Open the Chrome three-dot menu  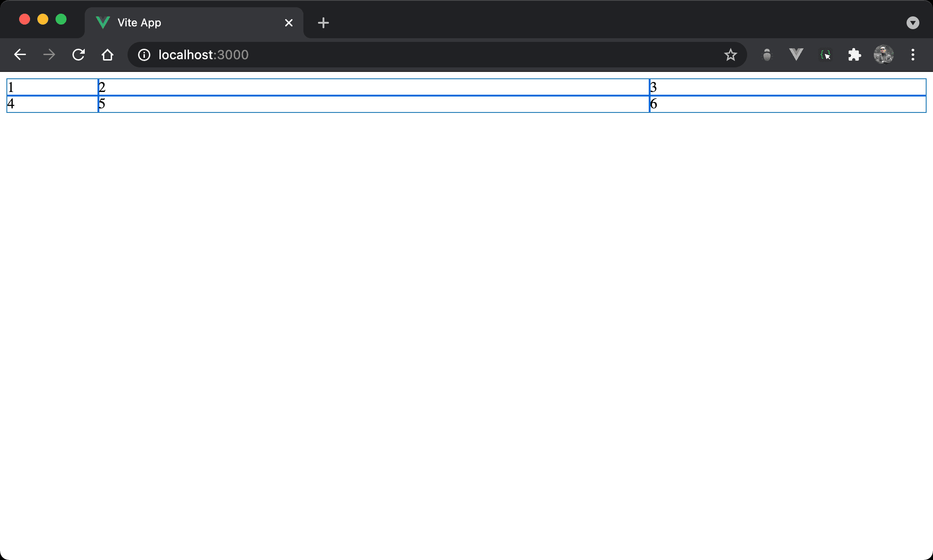[x=912, y=55]
